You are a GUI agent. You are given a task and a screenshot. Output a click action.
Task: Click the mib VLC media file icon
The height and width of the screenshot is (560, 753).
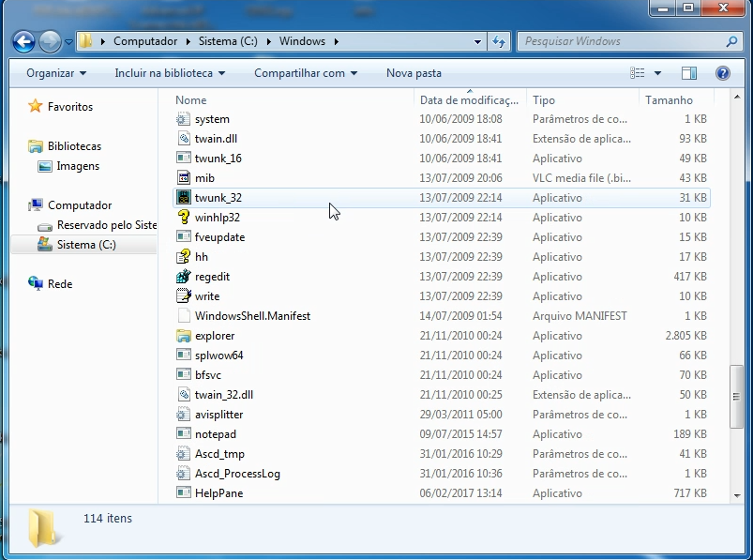coord(184,177)
